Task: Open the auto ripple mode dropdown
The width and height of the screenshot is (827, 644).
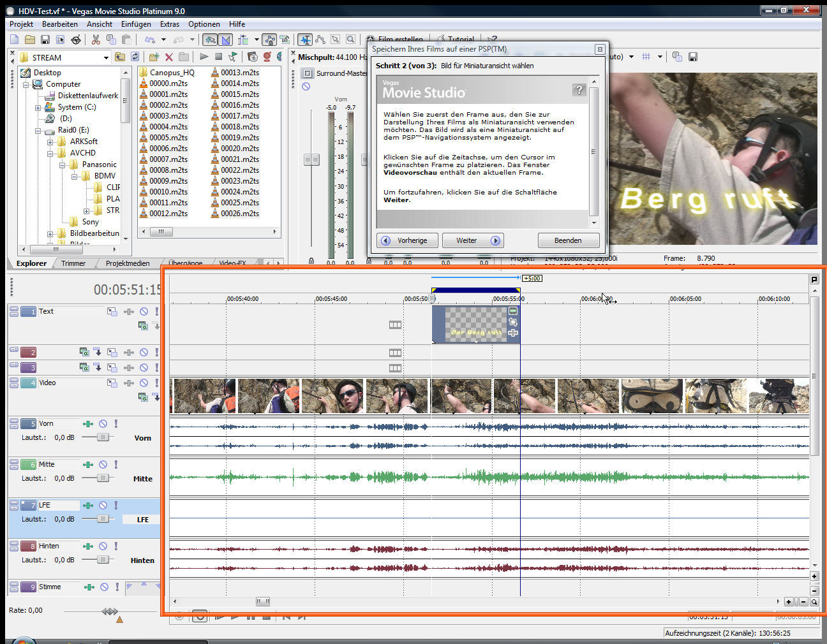Action: click(x=257, y=40)
